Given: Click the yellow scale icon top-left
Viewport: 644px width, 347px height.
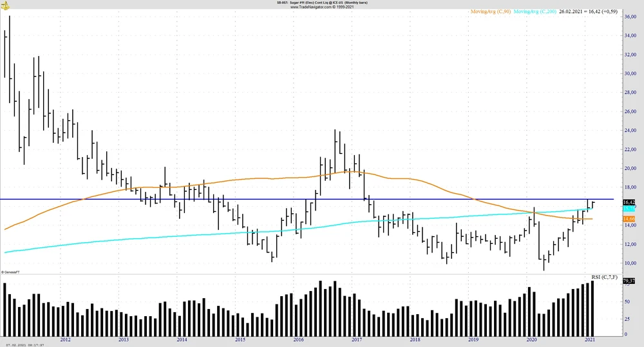Looking at the screenshot, I should 6,5.
